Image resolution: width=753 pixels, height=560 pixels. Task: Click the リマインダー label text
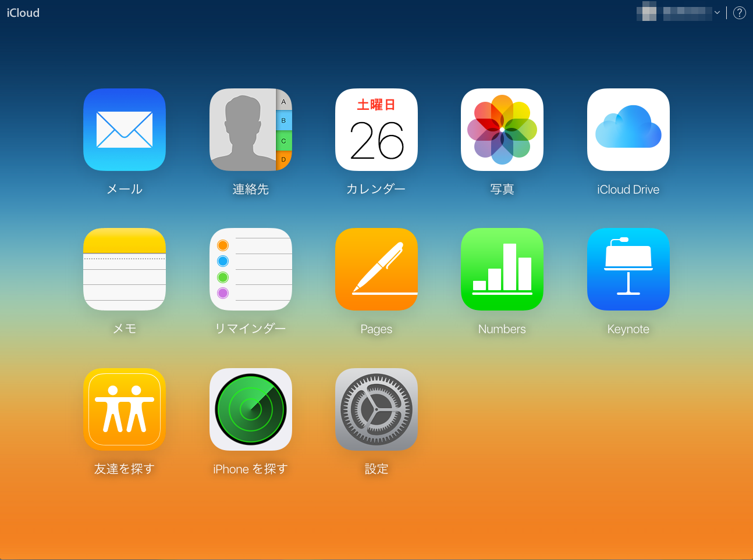251,329
